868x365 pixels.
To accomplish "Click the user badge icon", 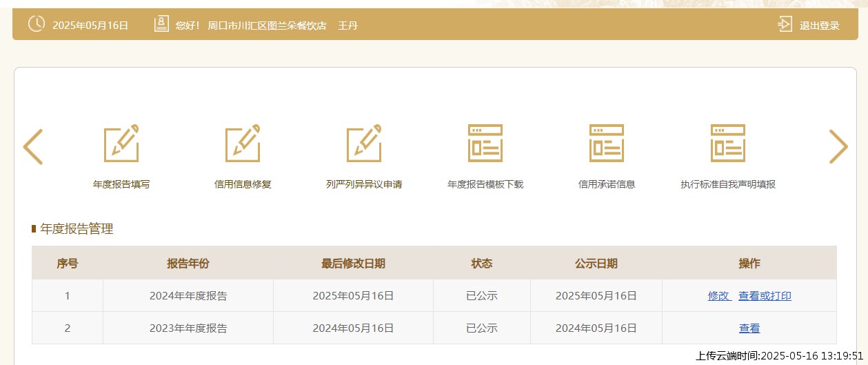I will [161, 24].
